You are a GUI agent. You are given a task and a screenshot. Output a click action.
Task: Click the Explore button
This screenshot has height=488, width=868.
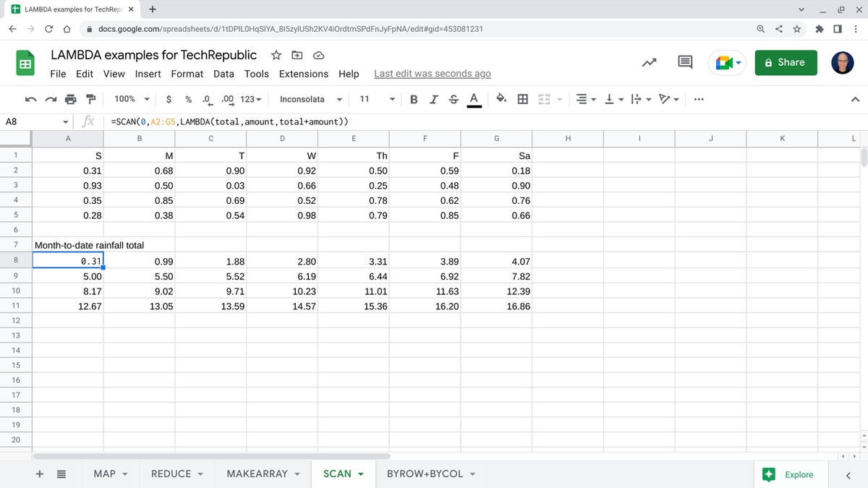click(x=791, y=474)
